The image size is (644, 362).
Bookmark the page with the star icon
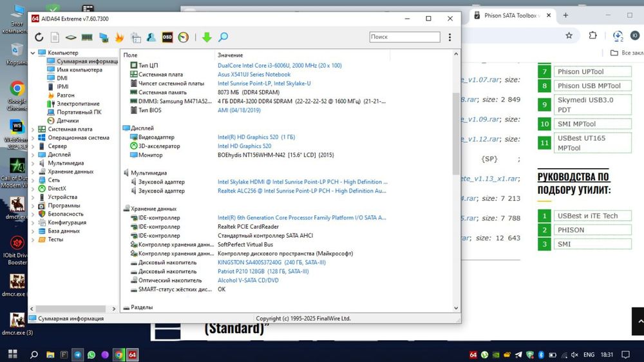coord(569,35)
